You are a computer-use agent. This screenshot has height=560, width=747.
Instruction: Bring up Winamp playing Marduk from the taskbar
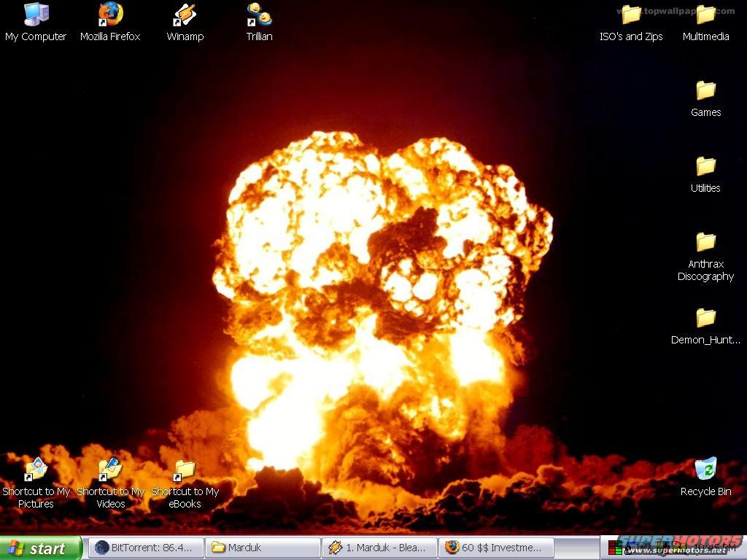[x=379, y=548]
